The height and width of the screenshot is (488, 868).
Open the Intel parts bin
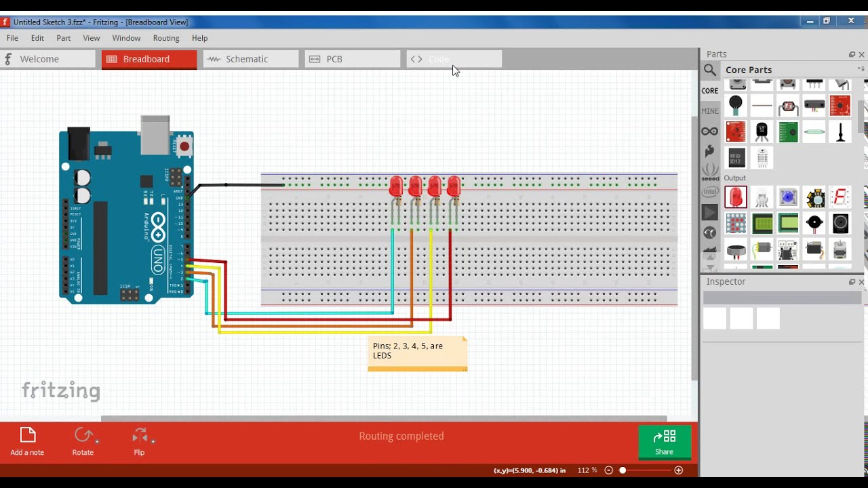710,192
